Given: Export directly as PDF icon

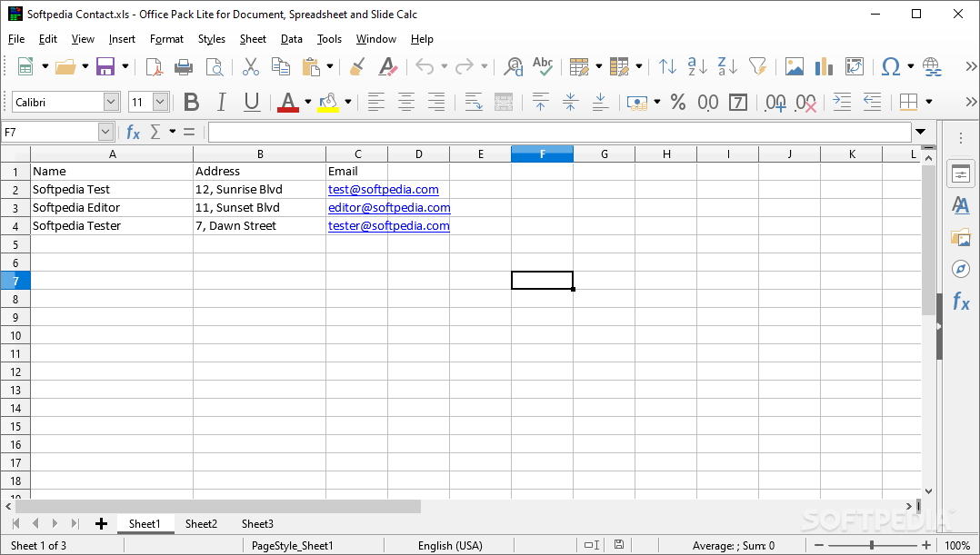Looking at the screenshot, I should 154,66.
